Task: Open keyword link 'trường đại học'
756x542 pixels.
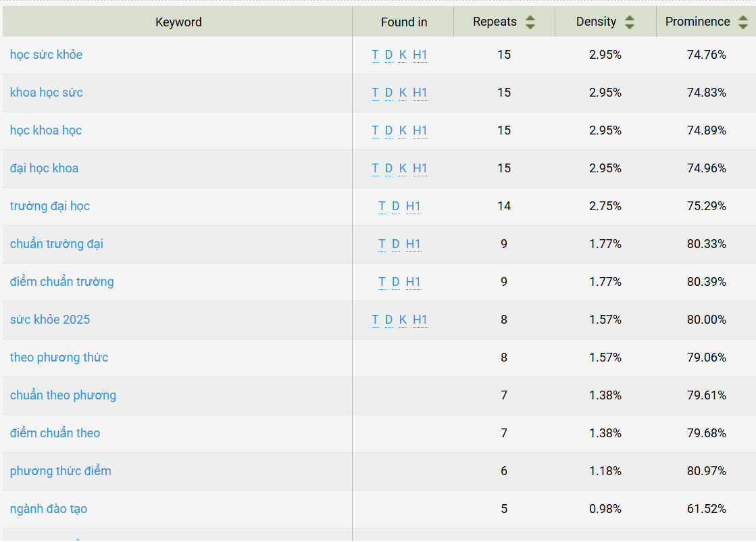Action: (x=50, y=206)
